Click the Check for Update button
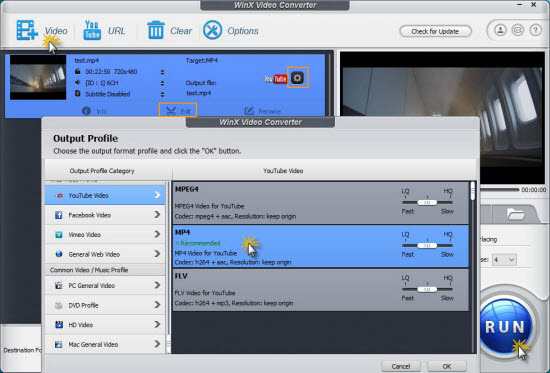The height and width of the screenshot is (373, 550). tap(435, 31)
